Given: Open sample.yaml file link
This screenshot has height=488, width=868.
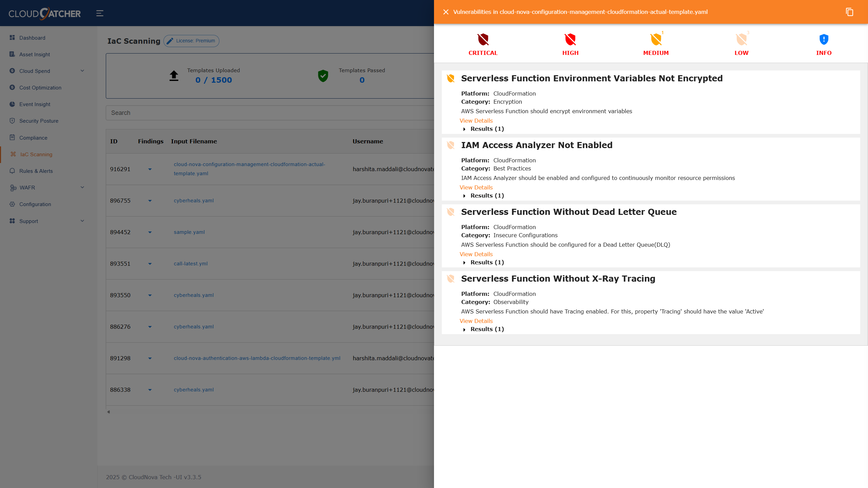Looking at the screenshot, I should 189,232.
